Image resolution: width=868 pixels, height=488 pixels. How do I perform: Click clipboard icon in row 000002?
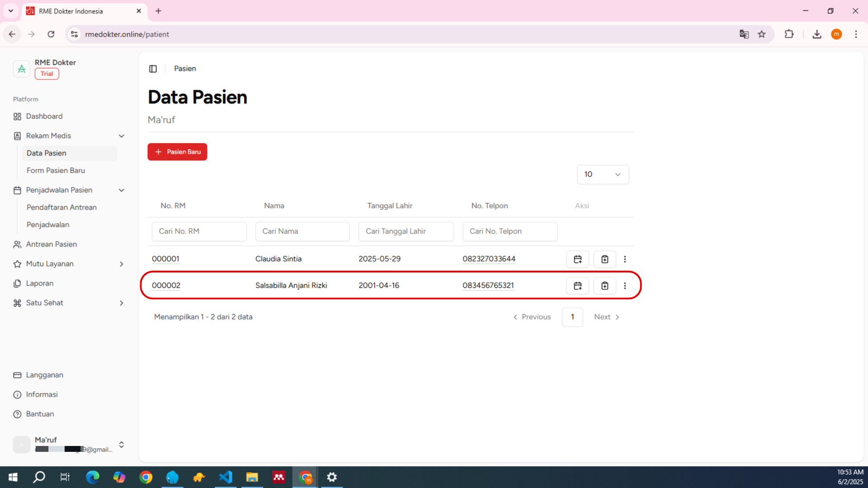click(x=604, y=286)
